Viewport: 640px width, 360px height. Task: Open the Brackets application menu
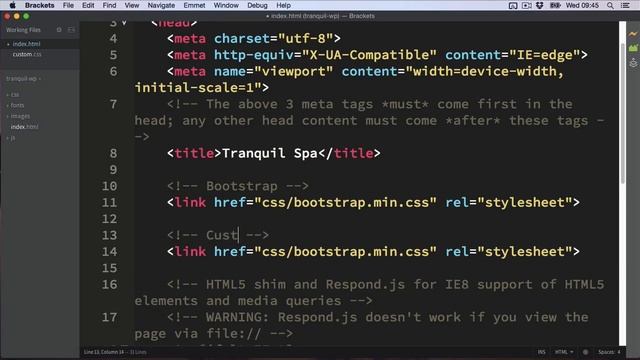(40, 5)
